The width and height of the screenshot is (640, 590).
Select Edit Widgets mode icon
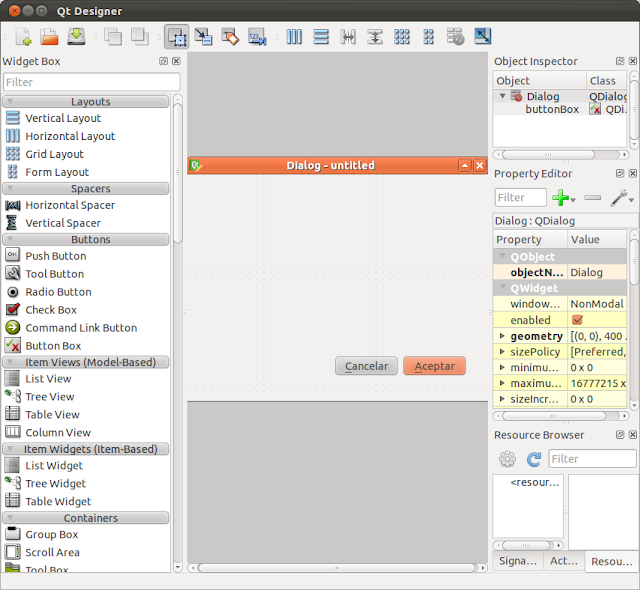[176, 37]
